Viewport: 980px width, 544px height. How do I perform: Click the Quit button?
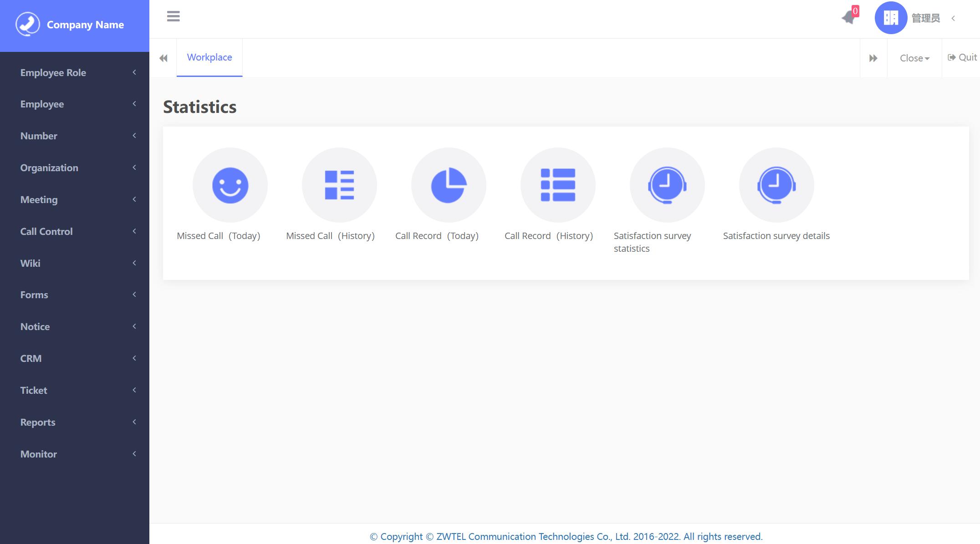coord(962,57)
